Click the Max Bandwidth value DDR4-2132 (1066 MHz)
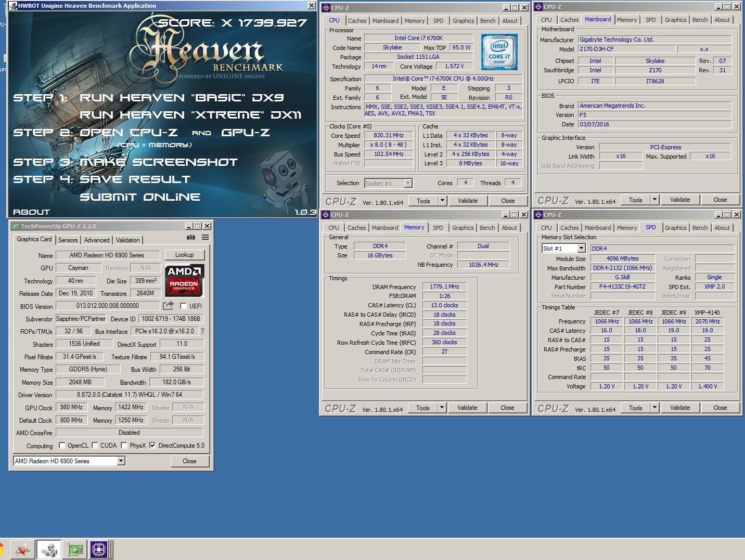Image resolution: width=745 pixels, height=560 pixels. point(622,268)
